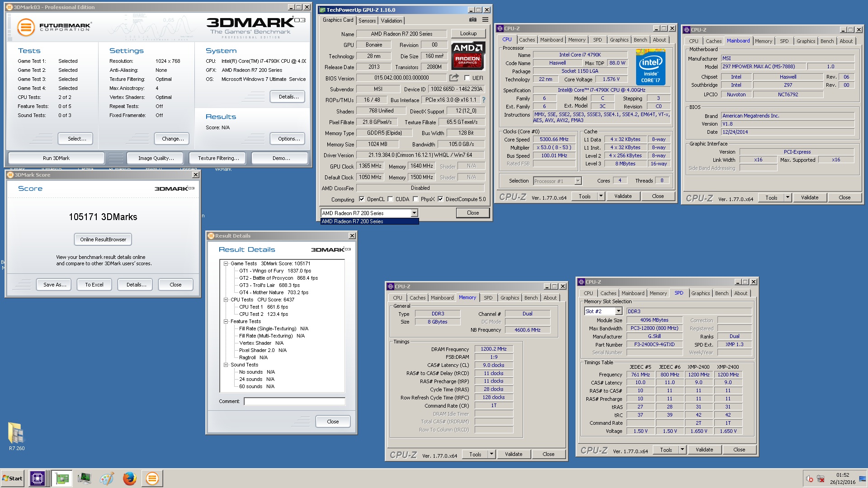
Task: Collapse the Feature Tests tree node
Action: [x=226, y=321]
